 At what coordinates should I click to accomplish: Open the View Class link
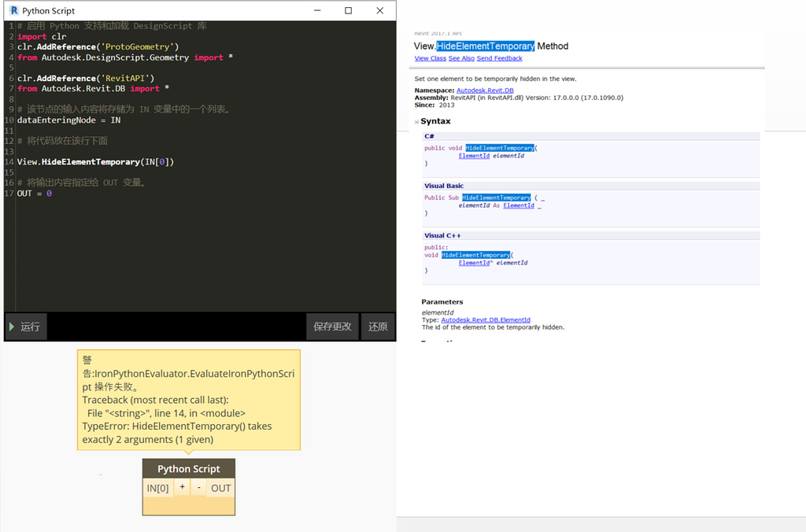tap(430, 57)
